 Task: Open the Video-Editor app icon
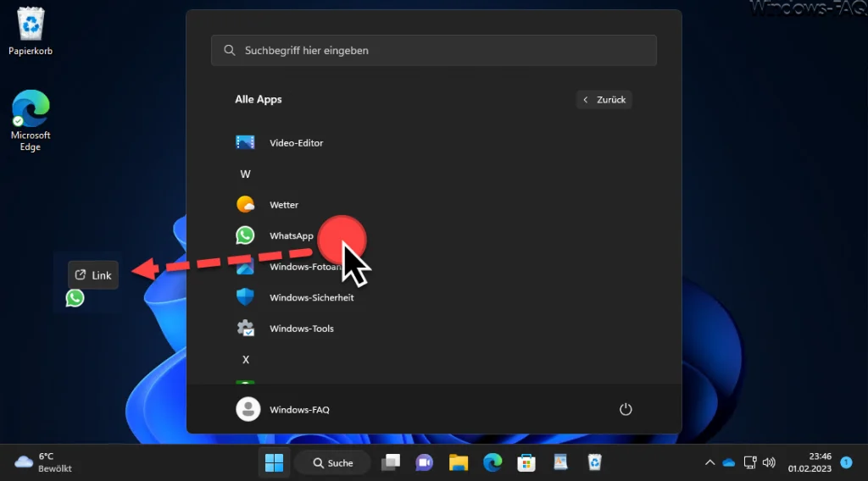245,142
